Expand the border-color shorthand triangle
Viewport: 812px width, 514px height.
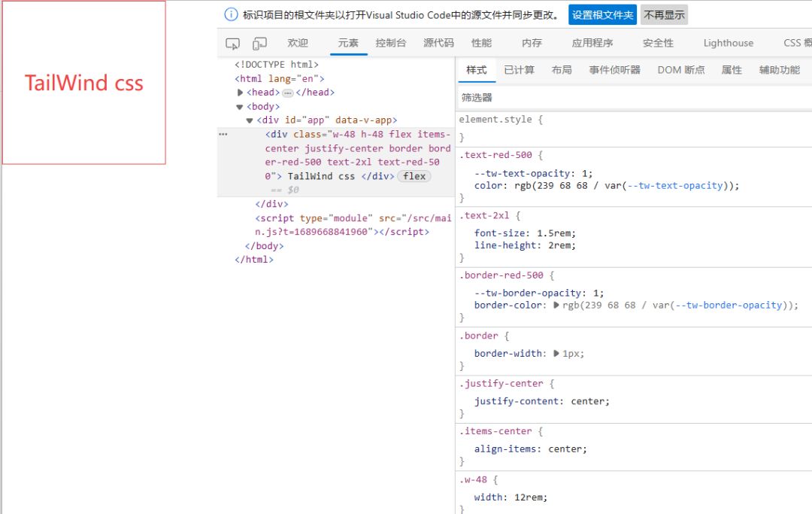pyautogui.click(x=556, y=306)
